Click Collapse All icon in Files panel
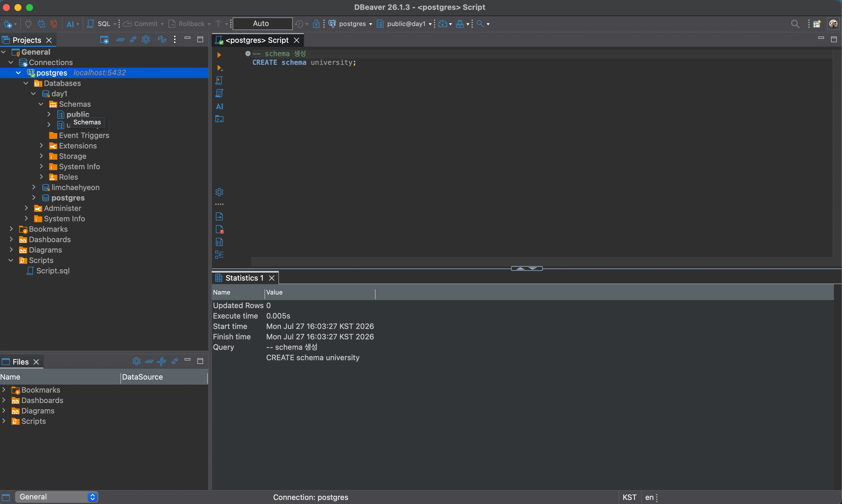This screenshot has width=842, height=504. coord(149,361)
